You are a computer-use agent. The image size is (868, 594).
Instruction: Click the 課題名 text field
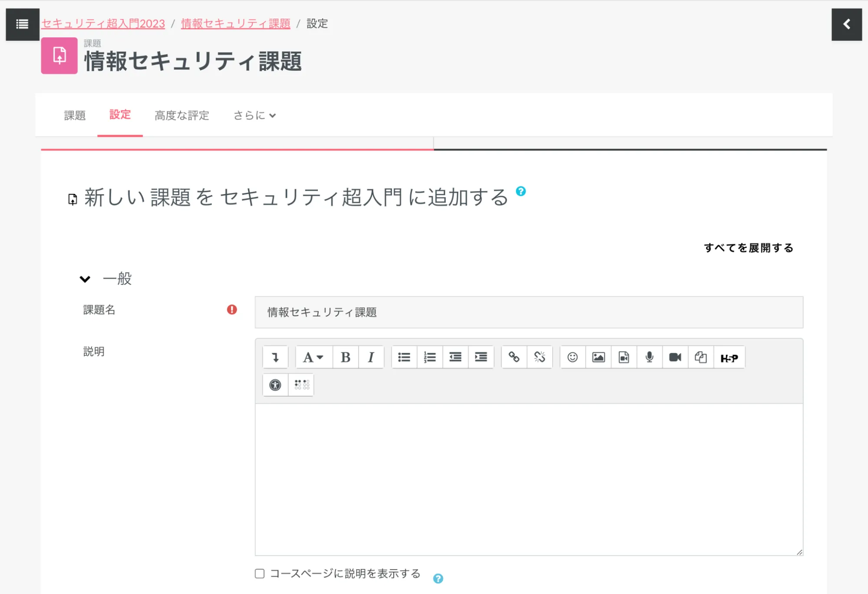coord(528,312)
